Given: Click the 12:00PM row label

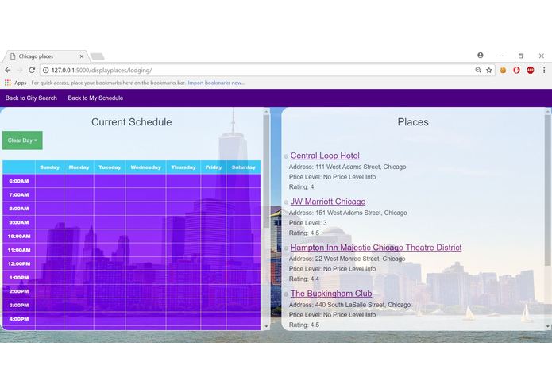Looking at the screenshot, I should coord(19,263).
